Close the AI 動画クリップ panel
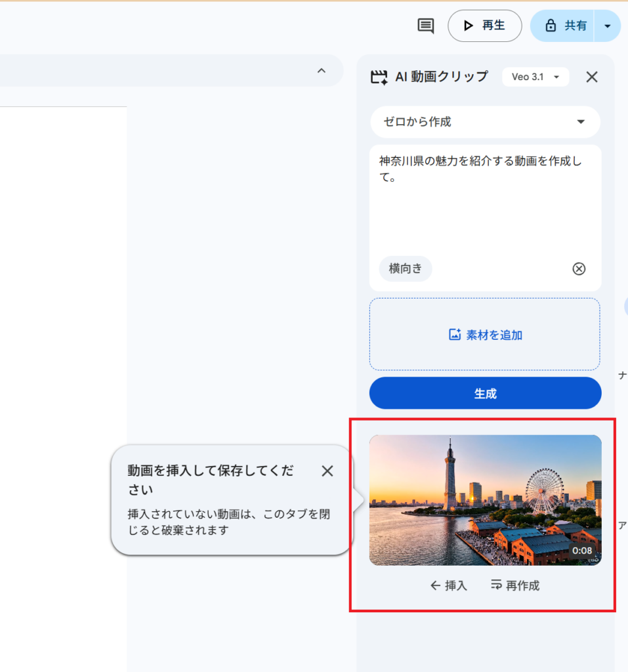Viewport: 628px width, 672px height. 591,77
